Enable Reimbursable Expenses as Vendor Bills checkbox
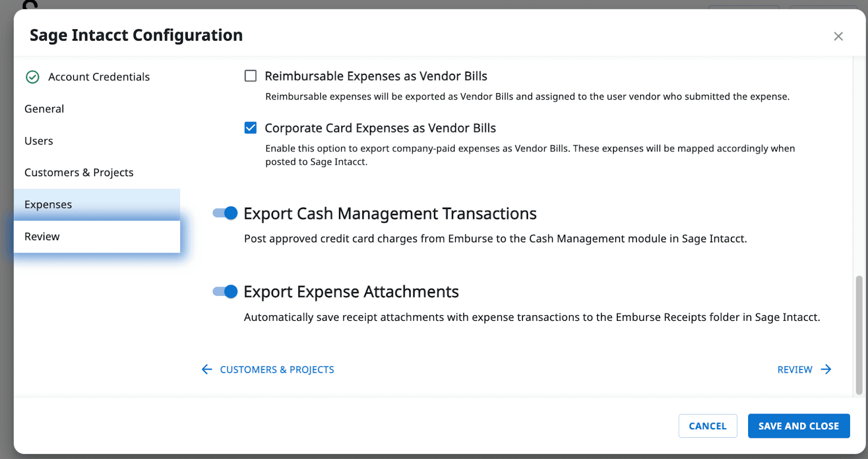This screenshot has height=459, width=868. point(251,76)
